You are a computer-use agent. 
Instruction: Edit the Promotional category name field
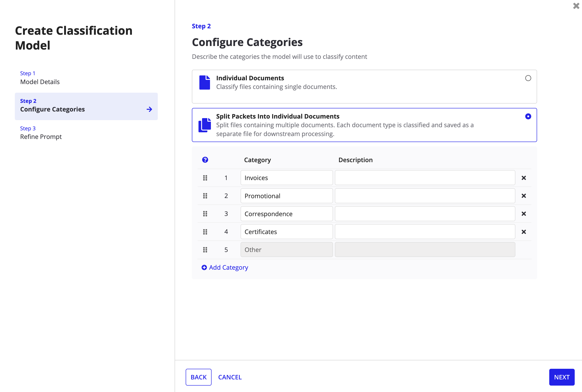point(287,196)
